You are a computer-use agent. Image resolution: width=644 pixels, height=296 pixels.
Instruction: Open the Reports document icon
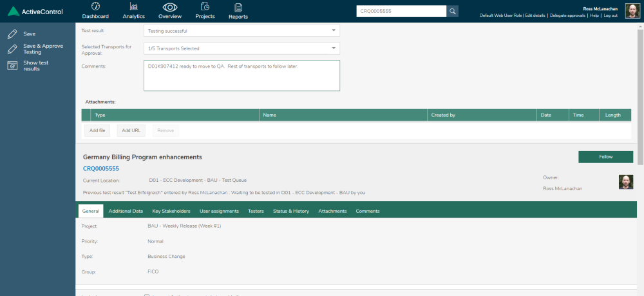tap(238, 7)
